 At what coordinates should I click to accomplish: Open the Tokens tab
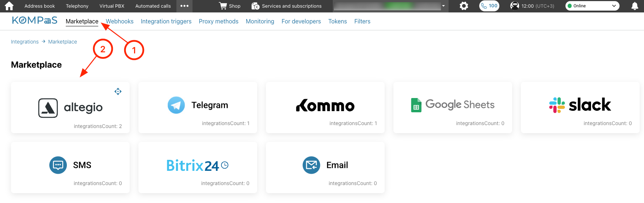338,21
